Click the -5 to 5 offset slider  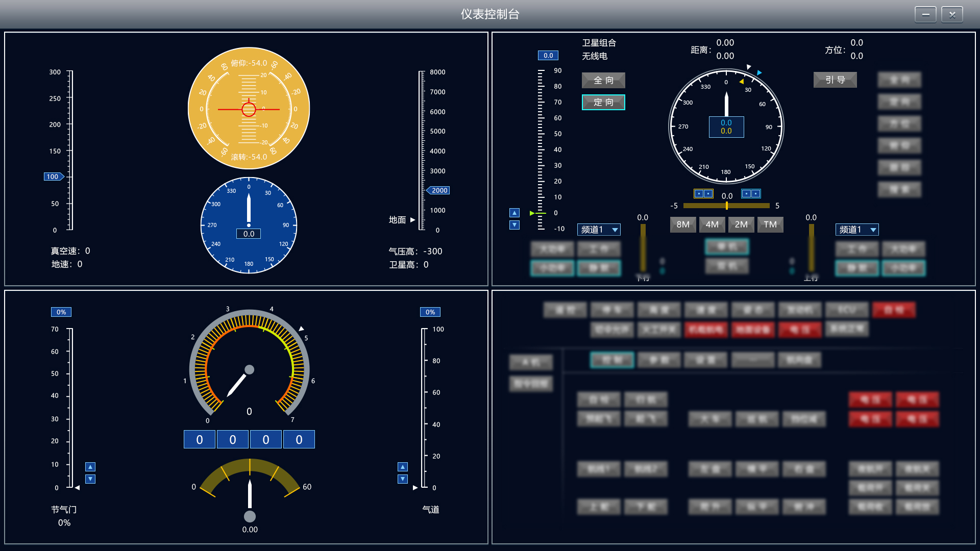coord(726,206)
